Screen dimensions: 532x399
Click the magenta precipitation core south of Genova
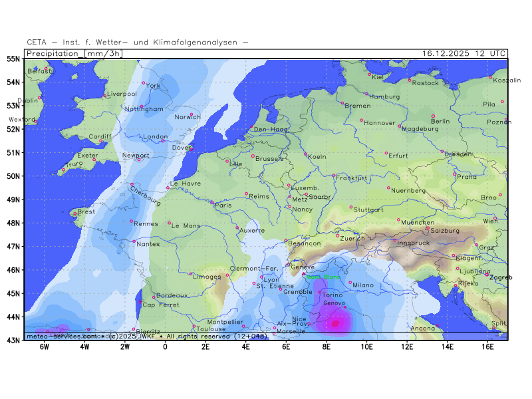[x=335, y=323]
